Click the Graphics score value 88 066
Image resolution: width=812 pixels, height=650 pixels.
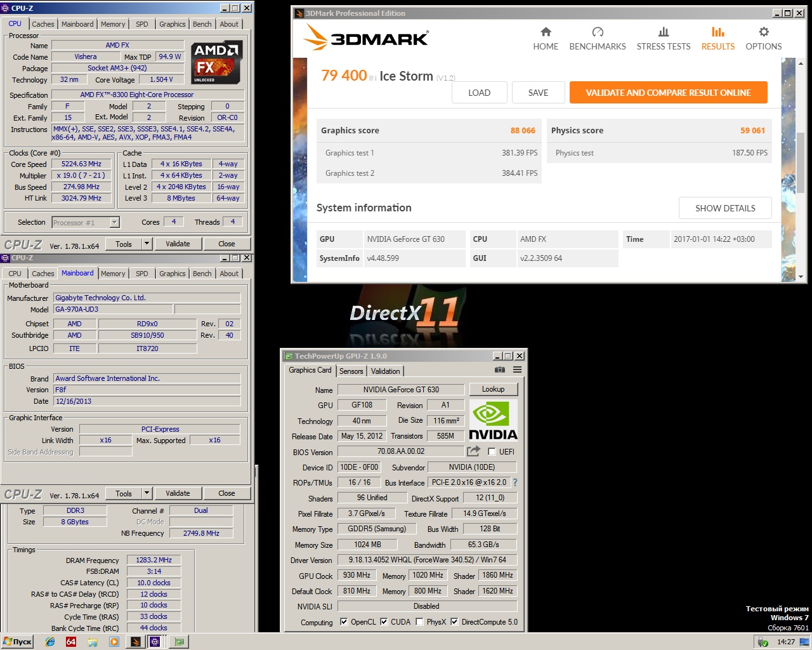click(523, 130)
